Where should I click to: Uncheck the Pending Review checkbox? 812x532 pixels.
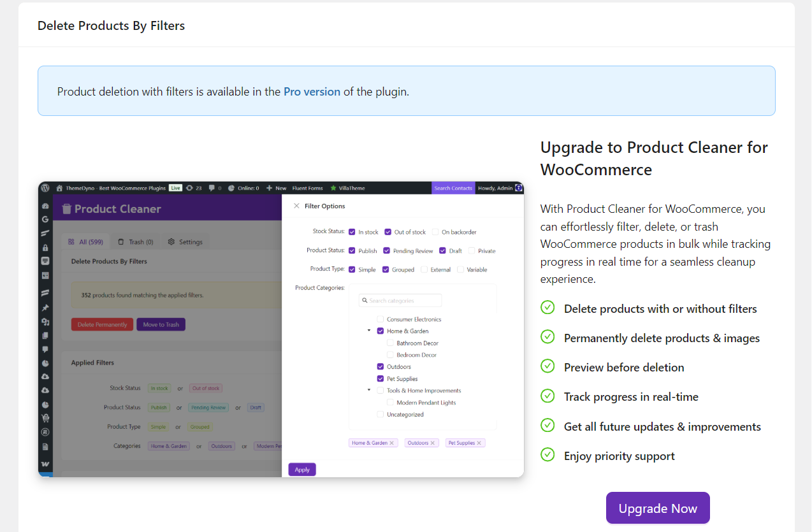point(386,250)
